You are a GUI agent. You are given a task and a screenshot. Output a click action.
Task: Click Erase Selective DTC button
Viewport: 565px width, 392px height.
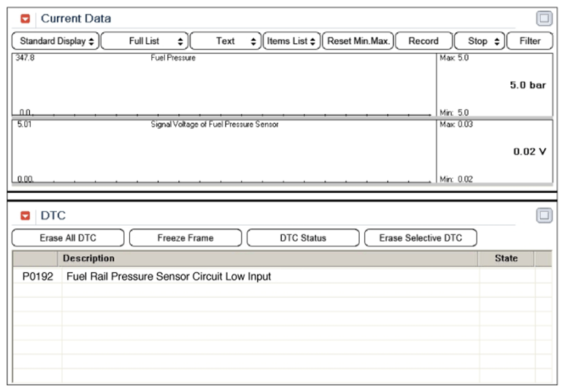pos(420,238)
